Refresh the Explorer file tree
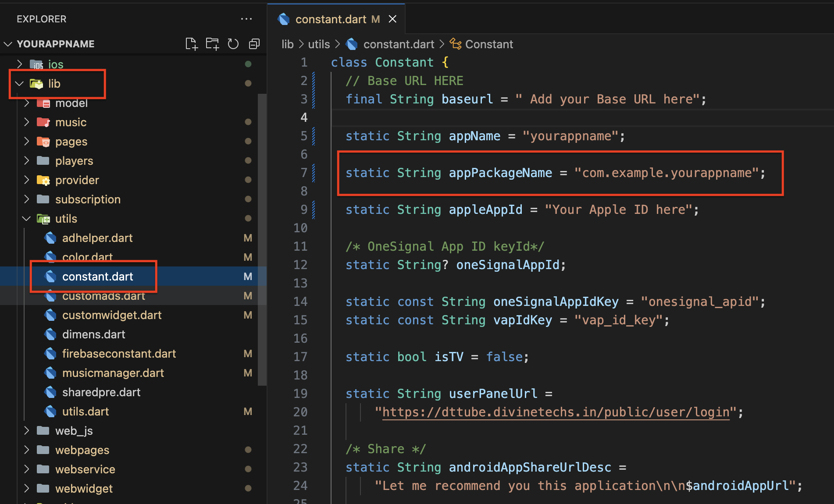This screenshot has height=504, width=834. click(x=233, y=44)
